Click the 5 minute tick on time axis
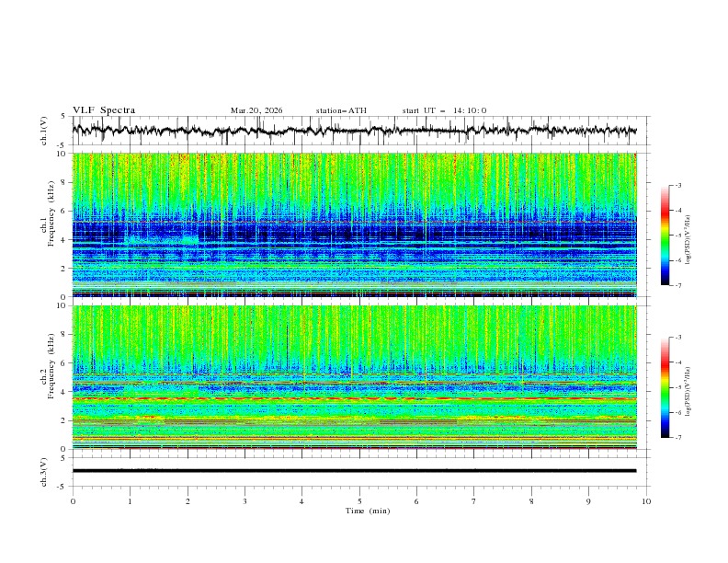Viewport: 728px width, 563px height. click(359, 501)
